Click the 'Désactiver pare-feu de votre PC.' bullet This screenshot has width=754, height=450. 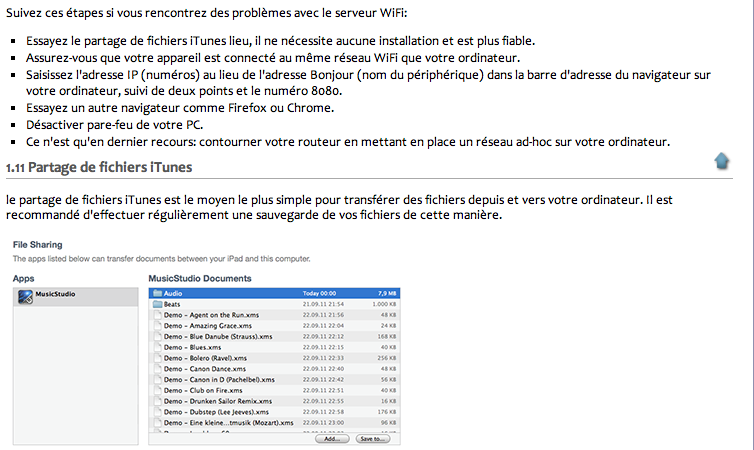click(114, 125)
